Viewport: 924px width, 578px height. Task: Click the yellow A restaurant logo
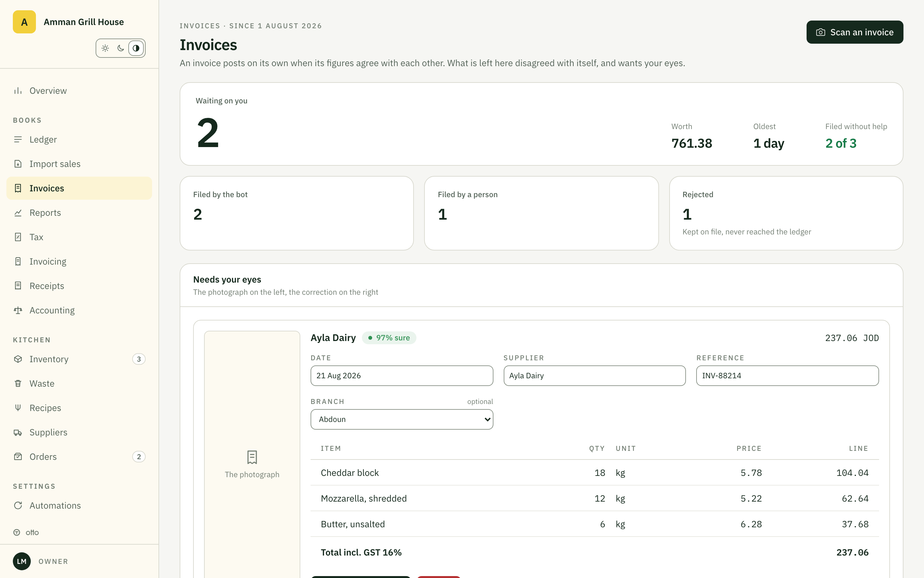pyautogui.click(x=24, y=22)
